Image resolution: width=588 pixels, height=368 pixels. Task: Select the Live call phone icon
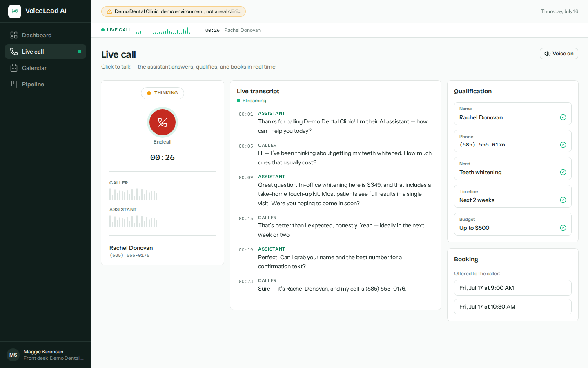(14, 52)
